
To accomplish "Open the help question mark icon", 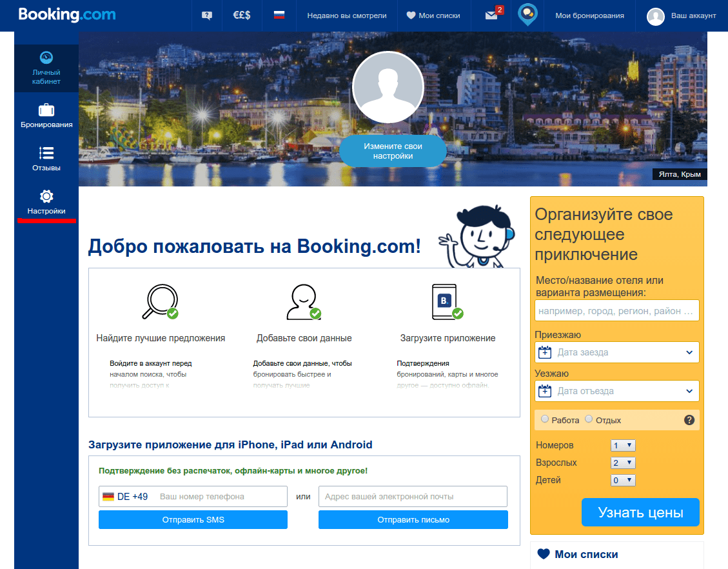I will pos(206,15).
